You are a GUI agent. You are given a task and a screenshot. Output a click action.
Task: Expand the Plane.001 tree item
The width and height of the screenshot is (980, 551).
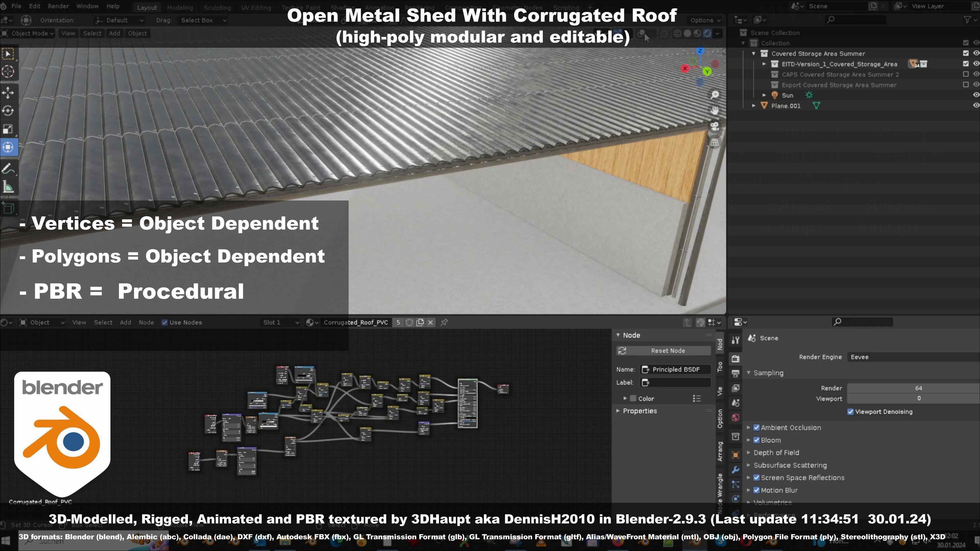click(754, 106)
